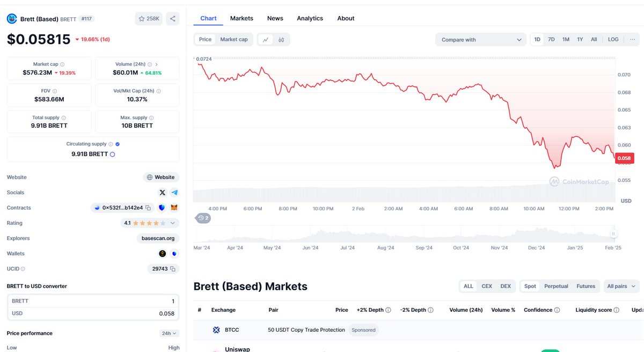This screenshot has width=644, height=352.
Task: Select the Futures market type
Action: [586, 287]
